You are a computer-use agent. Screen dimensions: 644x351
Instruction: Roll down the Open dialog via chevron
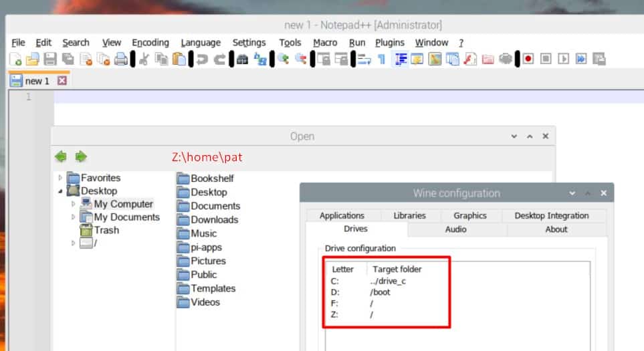coord(514,136)
